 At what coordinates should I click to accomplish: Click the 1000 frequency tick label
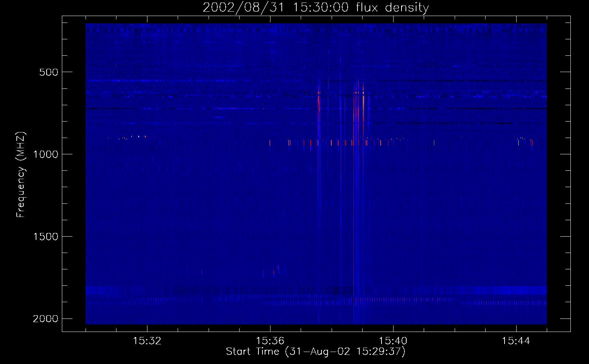[x=46, y=154]
